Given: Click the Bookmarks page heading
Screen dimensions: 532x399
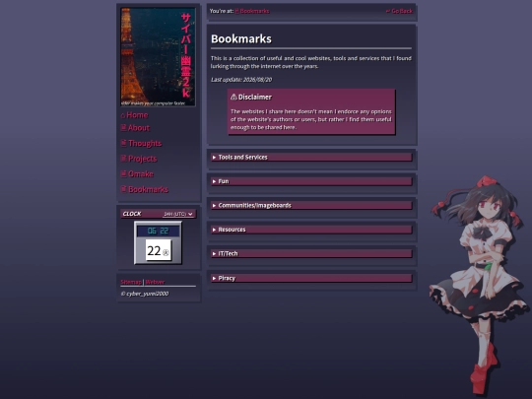Looking at the screenshot, I should 241,39.
